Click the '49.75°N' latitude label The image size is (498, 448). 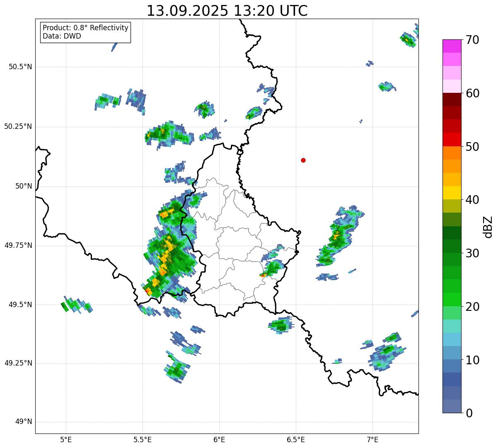pos(18,245)
